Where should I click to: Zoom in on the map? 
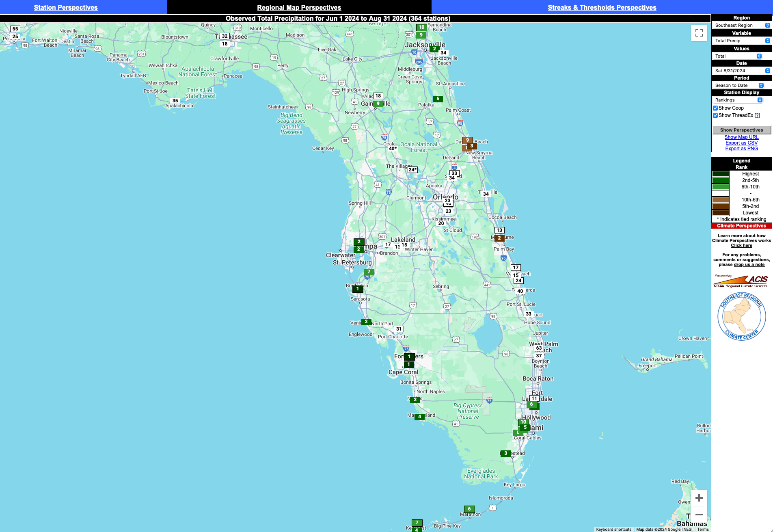click(699, 498)
